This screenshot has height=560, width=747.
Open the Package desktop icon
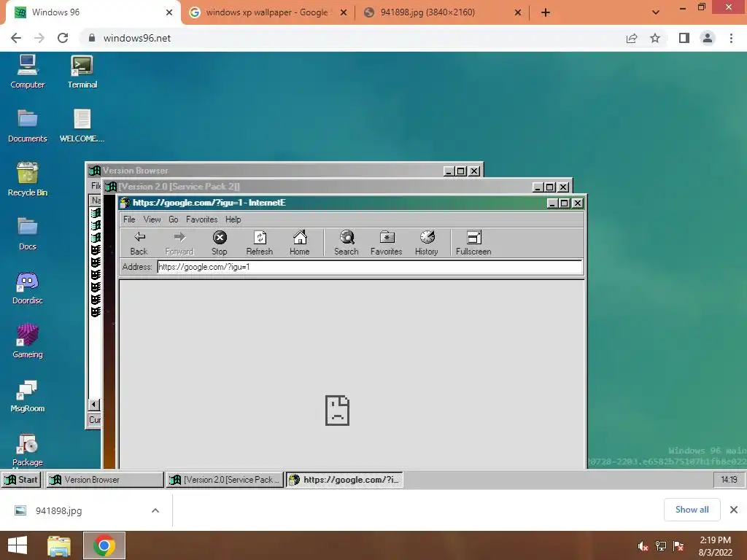click(x=27, y=449)
